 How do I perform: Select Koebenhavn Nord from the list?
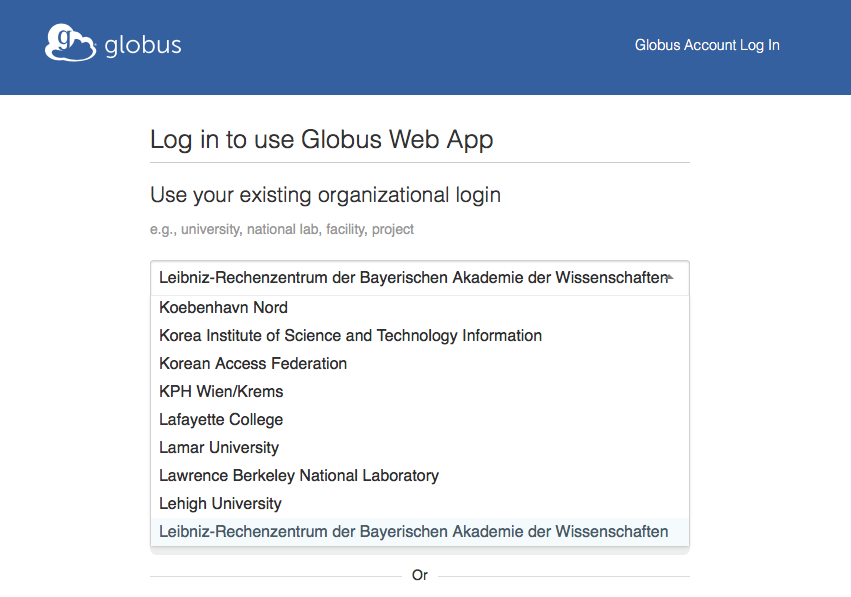pos(223,308)
